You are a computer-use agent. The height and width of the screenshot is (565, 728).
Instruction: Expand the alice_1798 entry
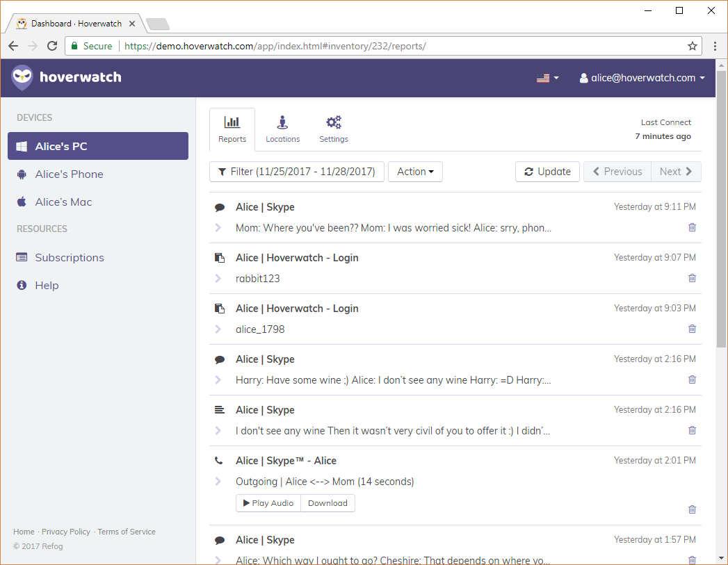tap(218, 329)
